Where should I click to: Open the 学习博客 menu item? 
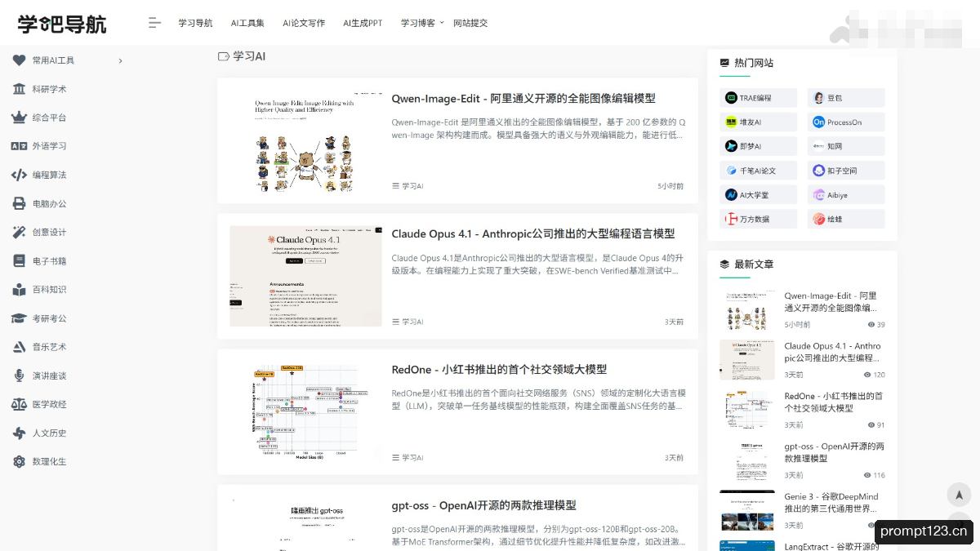[x=418, y=23]
